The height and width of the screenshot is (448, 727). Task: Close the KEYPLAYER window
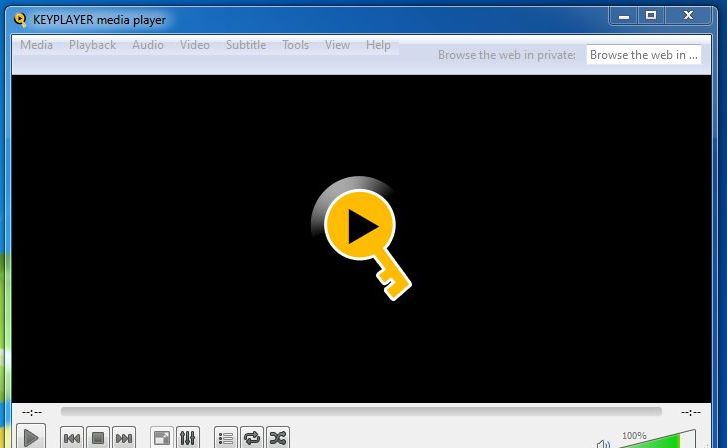click(688, 16)
